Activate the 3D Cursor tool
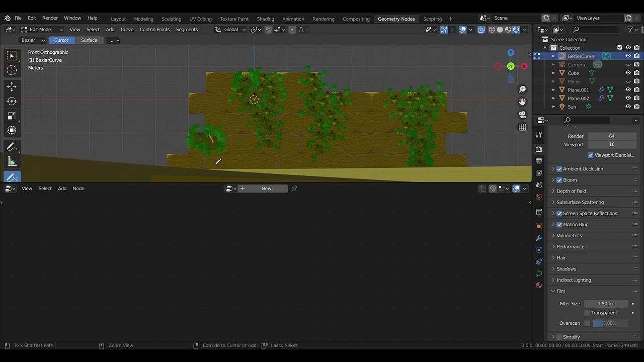The width and height of the screenshot is (644, 362). [11, 70]
